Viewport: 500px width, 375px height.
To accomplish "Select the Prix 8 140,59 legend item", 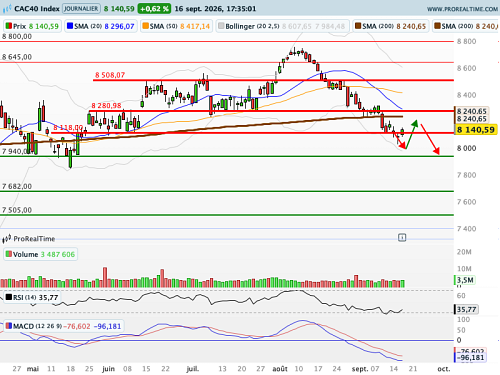I will pos(32,26).
